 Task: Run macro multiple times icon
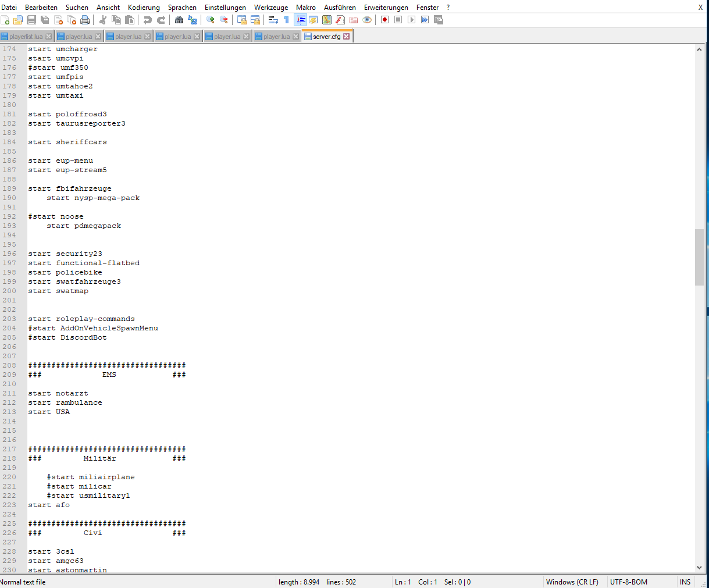click(425, 20)
